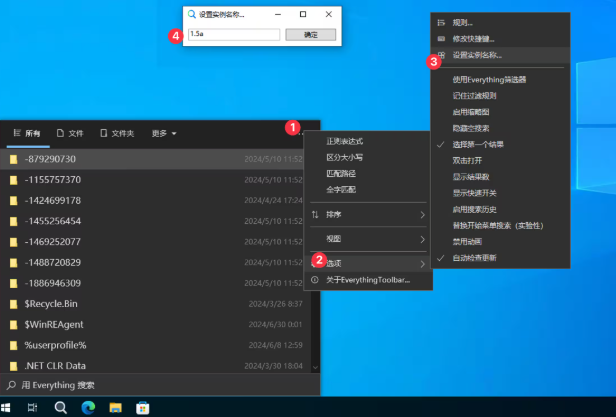The image size is (616, 417).
Task: Switch to the 文件 tab
Action: pos(70,134)
